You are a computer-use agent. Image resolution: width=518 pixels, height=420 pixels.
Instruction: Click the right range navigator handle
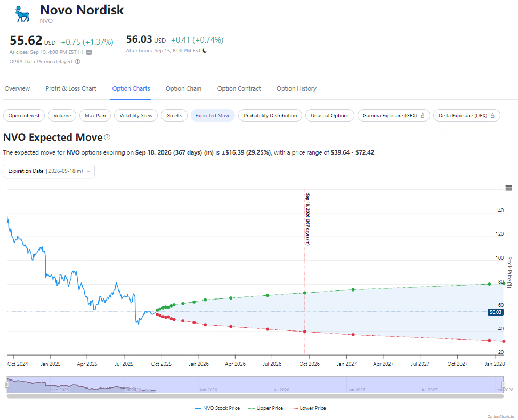503,385
